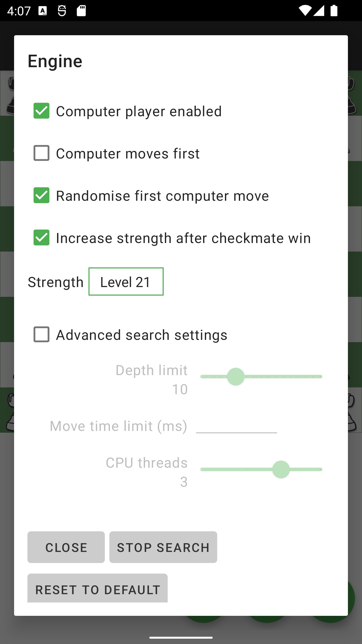This screenshot has height=644, width=362.
Task: Tap the face-shaped notification icon in status bar
Action: (62, 11)
